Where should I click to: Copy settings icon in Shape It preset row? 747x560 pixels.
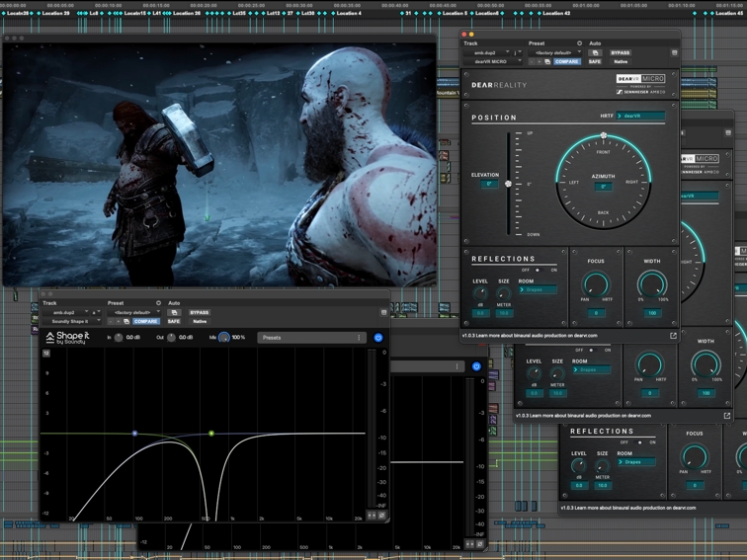pyautogui.click(x=126, y=321)
